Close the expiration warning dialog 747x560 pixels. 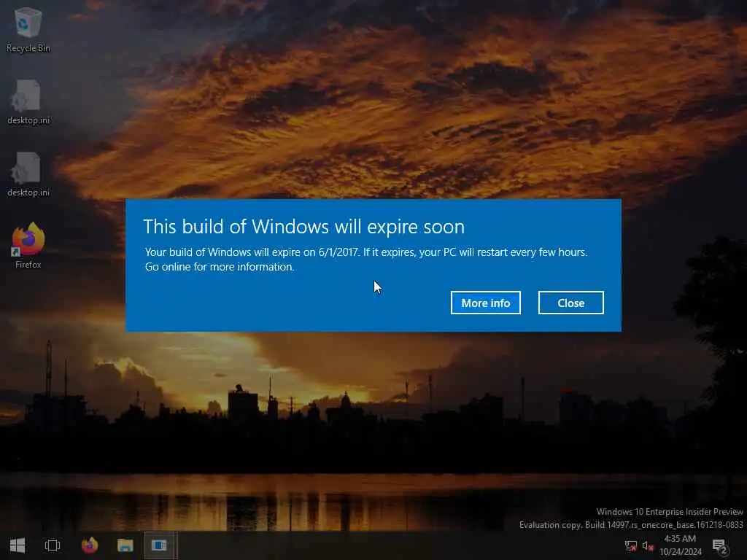click(570, 303)
